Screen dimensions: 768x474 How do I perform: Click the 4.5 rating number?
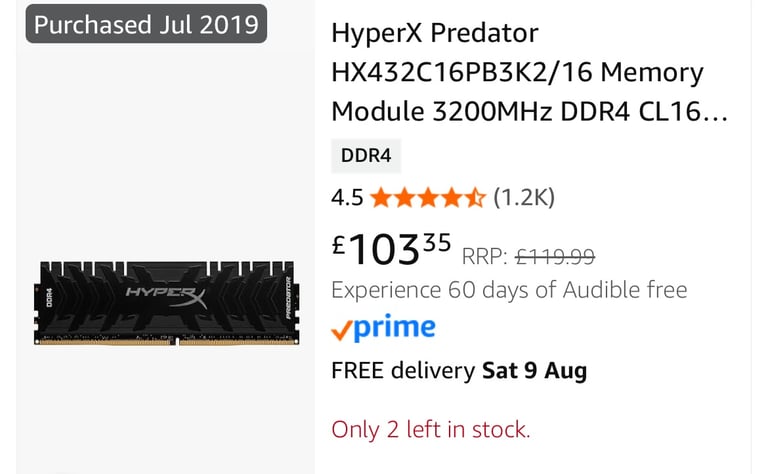click(x=347, y=198)
